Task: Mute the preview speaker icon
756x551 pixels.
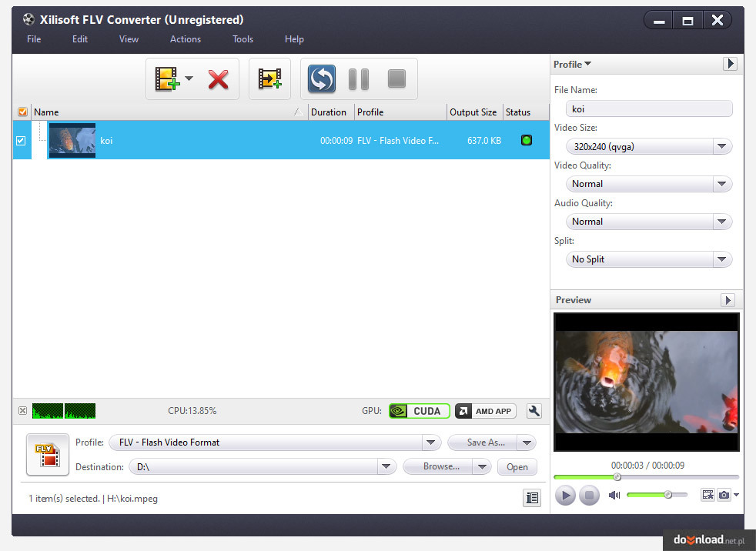Action: point(614,495)
